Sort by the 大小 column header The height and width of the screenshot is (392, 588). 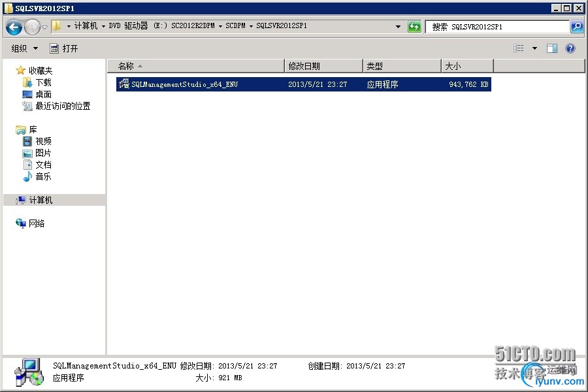point(467,66)
